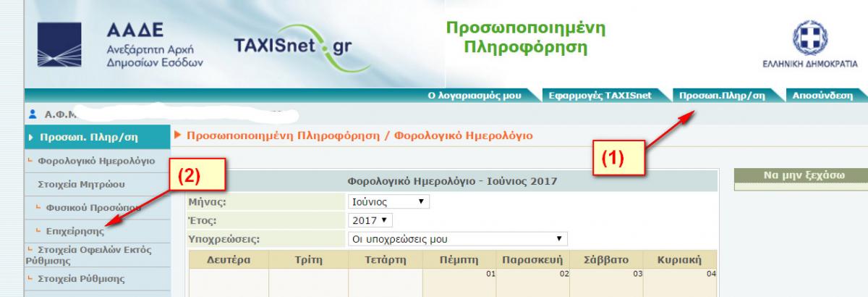Open the Έτος dropdown showing 2017

coord(367,220)
